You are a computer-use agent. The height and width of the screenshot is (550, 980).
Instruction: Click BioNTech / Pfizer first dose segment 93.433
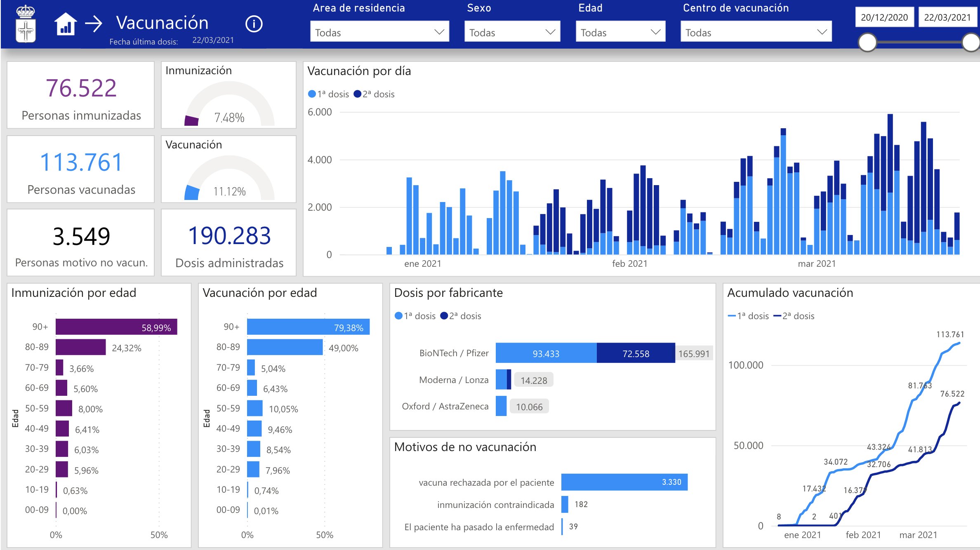(x=546, y=353)
